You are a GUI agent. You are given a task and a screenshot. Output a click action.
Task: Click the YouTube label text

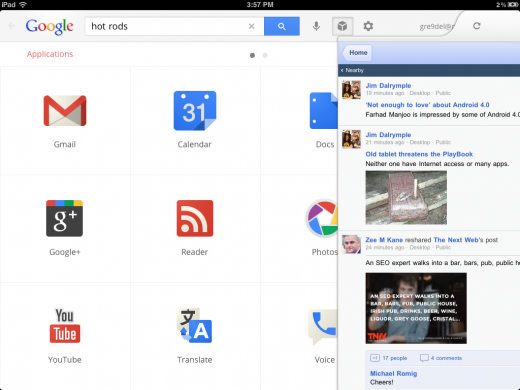[x=65, y=360]
